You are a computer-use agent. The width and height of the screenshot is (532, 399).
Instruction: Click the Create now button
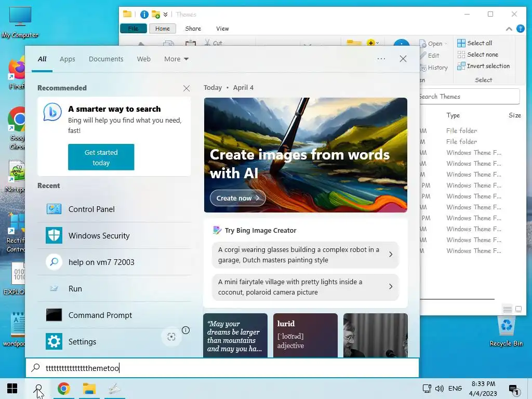coord(237,198)
